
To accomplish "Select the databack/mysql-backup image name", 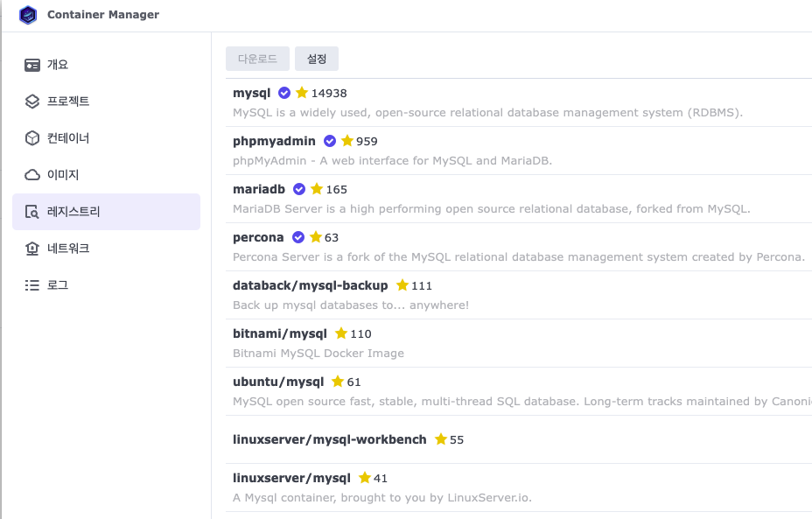I will (311, 286).
